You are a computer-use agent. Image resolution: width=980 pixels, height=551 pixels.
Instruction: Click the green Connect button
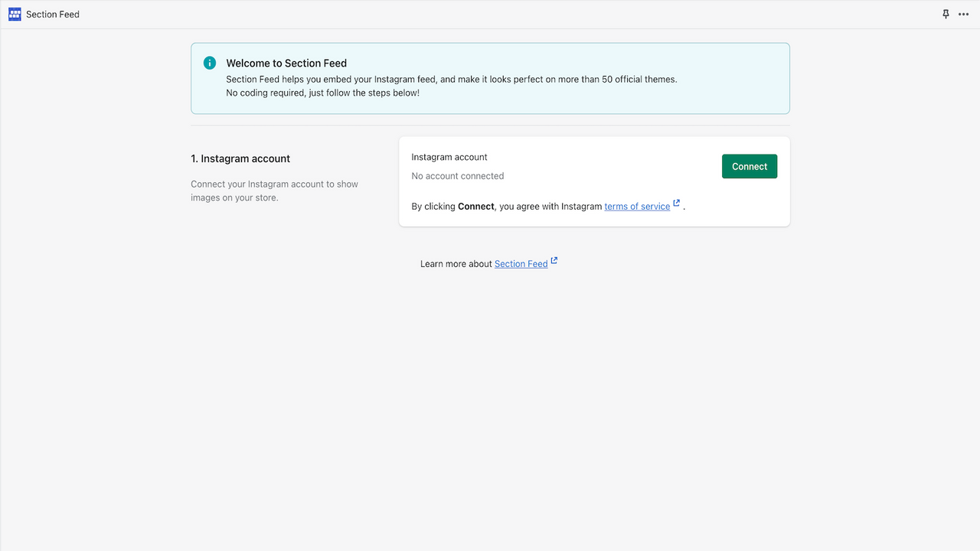[750, 166]
